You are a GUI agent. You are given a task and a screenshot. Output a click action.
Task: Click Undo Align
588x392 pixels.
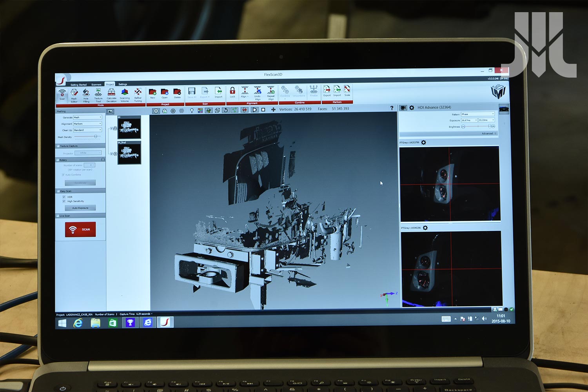258,93
